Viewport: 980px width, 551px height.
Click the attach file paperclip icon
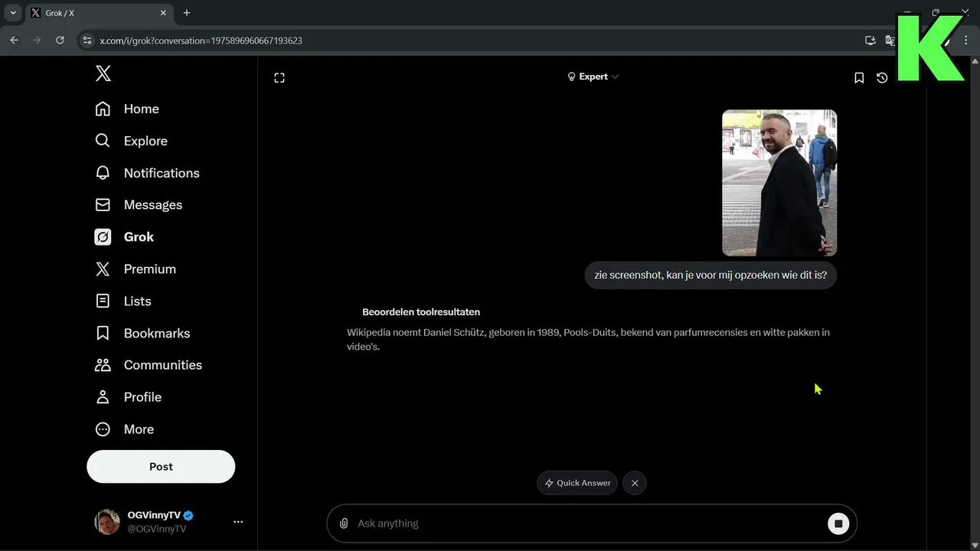(344, 523)
